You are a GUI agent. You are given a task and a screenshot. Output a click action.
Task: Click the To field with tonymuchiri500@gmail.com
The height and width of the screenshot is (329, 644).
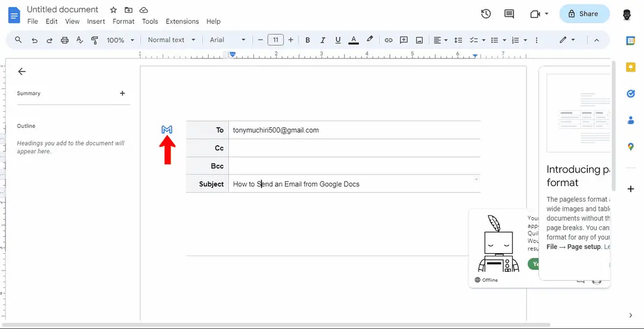[354, 130]
